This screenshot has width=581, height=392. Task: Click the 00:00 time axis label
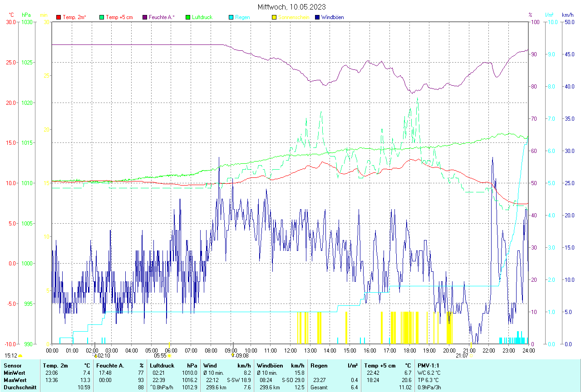pyautogui.click(x=52, y=350)
